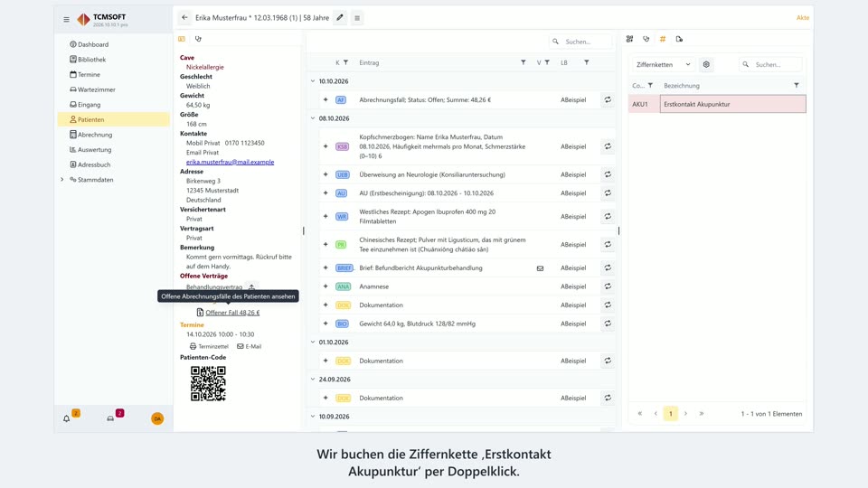
Task: Expand the Stammdaten tree item
Action: pos(62,179)
